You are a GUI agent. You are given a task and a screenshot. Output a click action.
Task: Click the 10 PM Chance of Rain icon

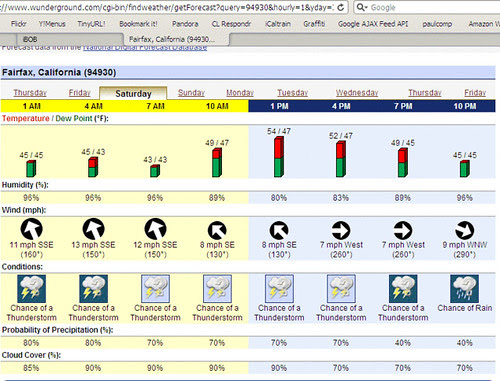coord(465,289)
